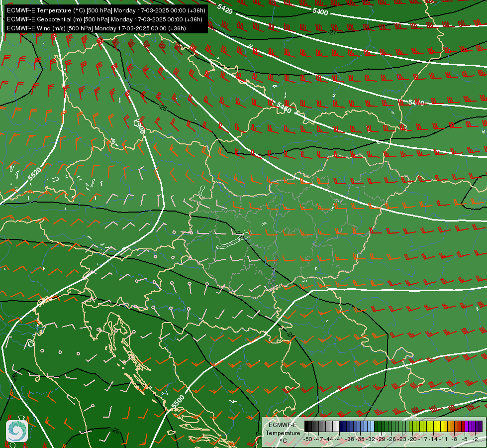Click the -14 legend scale value

[433, 439]
